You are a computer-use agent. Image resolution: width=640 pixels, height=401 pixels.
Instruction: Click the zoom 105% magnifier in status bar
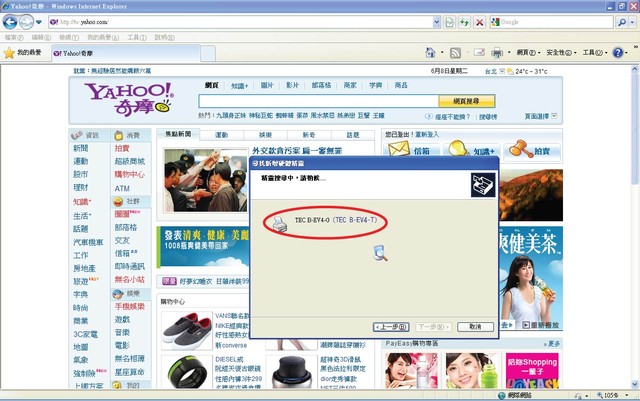600,395
